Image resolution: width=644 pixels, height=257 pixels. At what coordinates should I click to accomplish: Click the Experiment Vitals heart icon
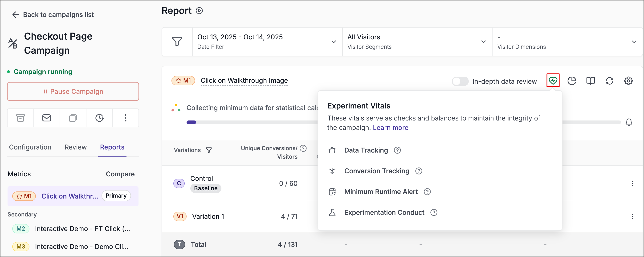(x=553, y=81)
